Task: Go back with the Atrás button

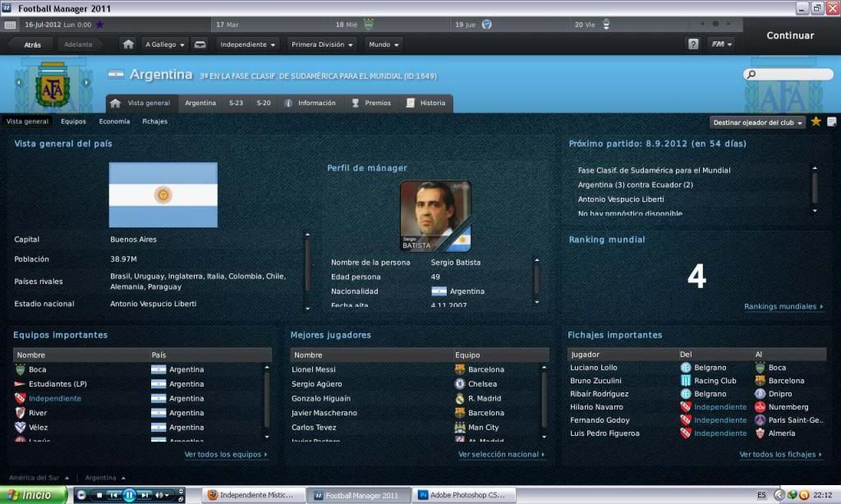Action: click(32, 44)
